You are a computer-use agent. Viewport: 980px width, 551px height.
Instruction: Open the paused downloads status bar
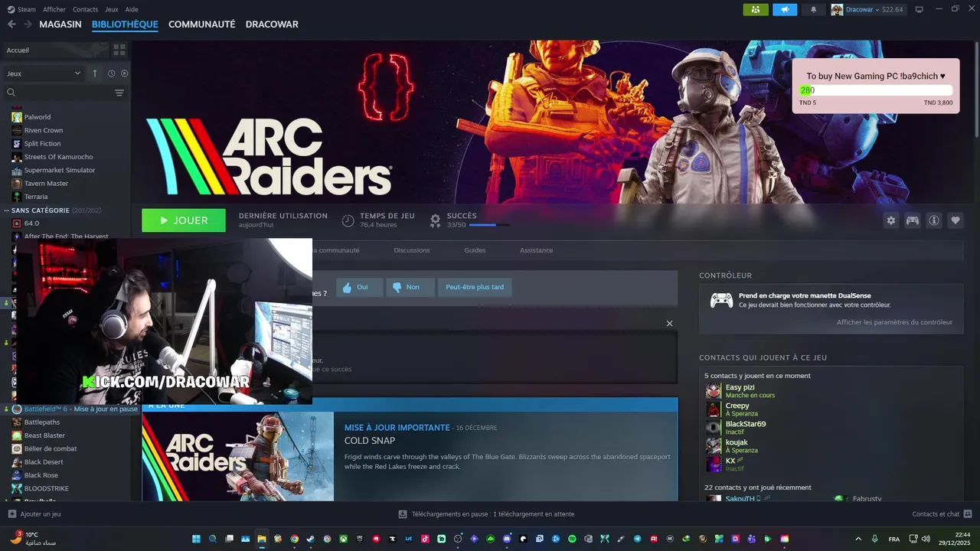(487, 514)
